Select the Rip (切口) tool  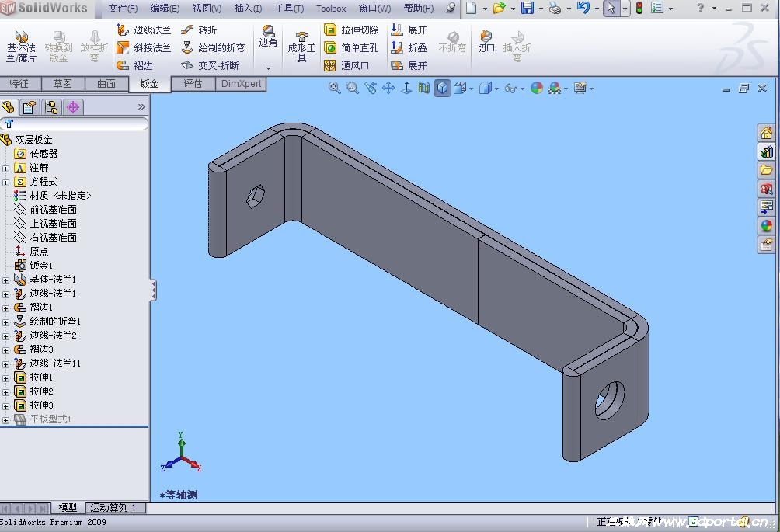tap(486, 42)
